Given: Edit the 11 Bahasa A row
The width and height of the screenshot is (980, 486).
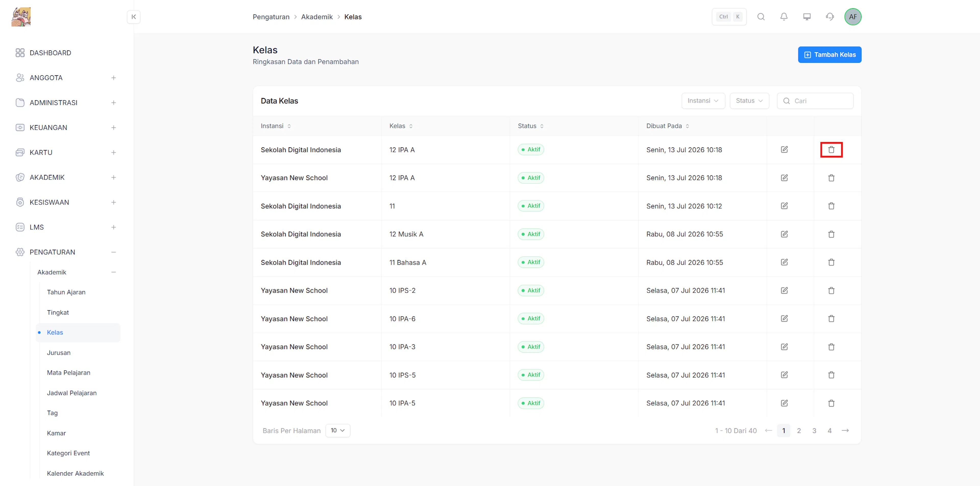Looking at the screenshot, I should tap(784, 262).
